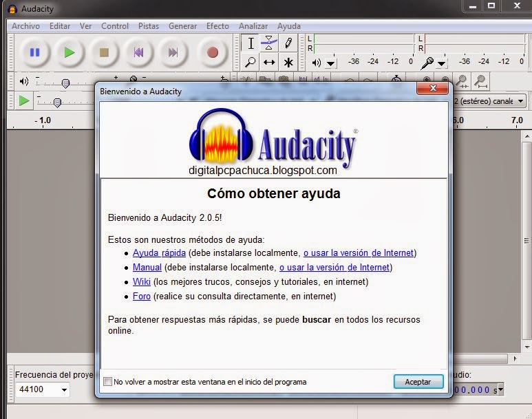Open the Generar menu

(x=182, y=26)
